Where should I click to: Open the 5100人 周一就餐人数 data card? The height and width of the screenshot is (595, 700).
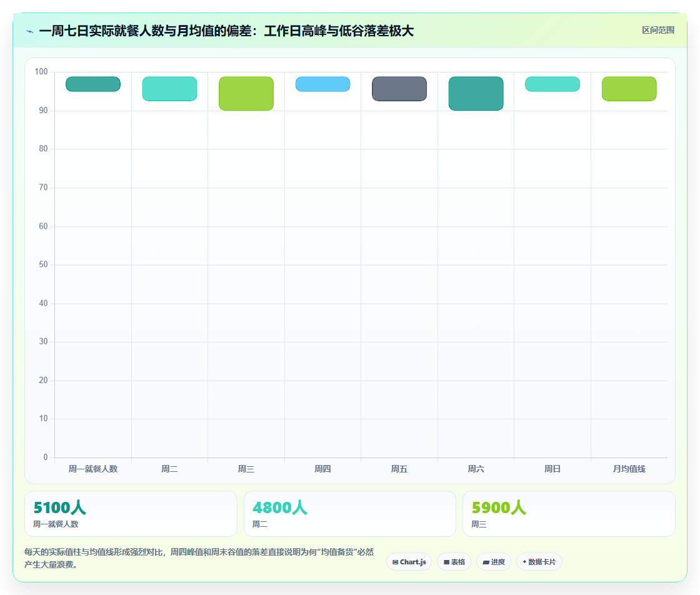tap(131, 514)
